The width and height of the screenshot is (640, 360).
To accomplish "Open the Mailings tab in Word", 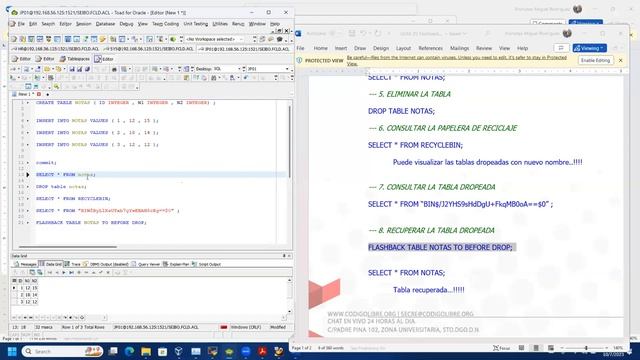I will point(459,48).
